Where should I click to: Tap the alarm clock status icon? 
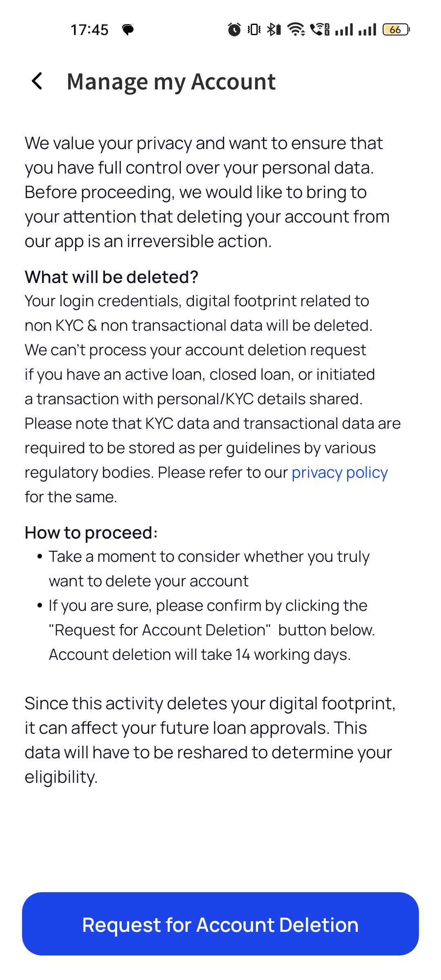tap(234, 29)
